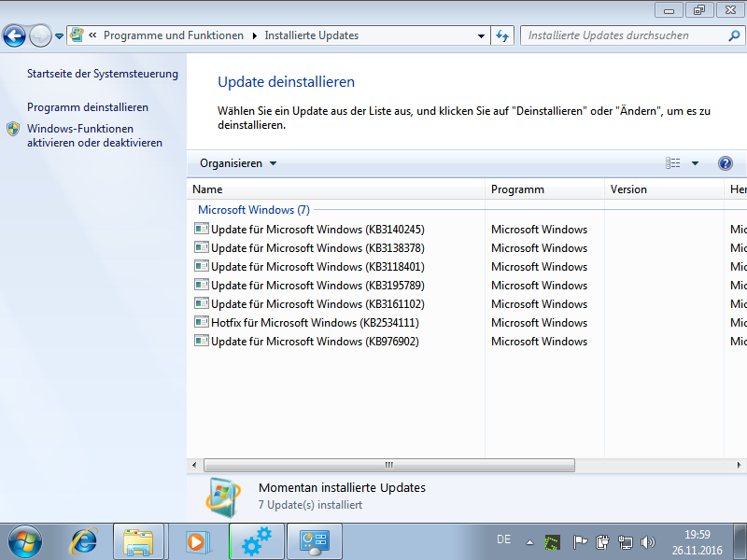
Task: Select Installierte Updates breadcrumb
Action: pos(312,35)
